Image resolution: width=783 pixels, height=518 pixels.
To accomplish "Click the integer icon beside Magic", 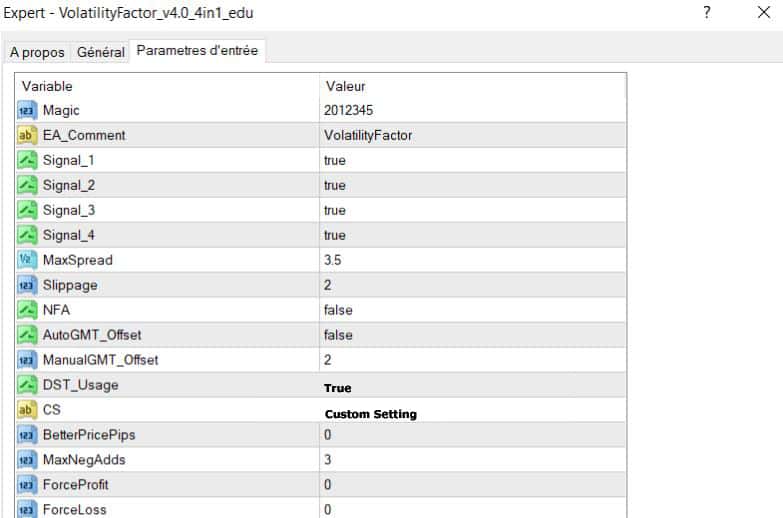I will click(27, 110).
